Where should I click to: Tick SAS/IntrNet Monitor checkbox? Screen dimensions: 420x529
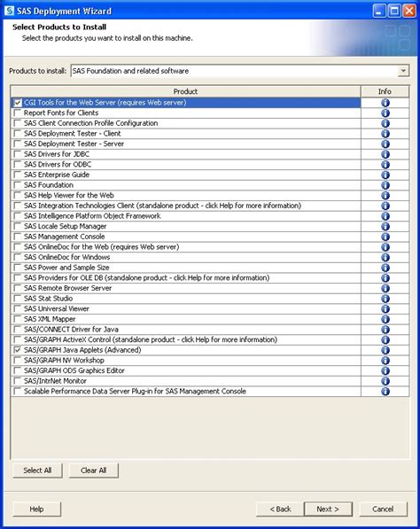coord(17,381)
